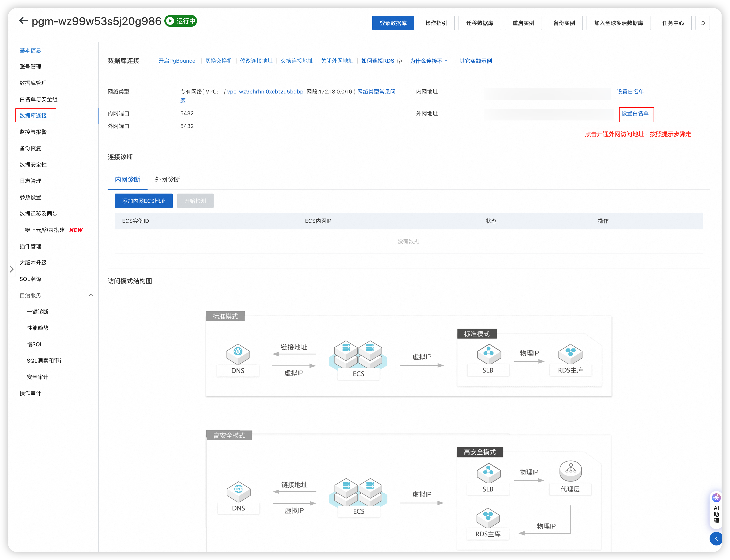730x560 pixels.
Task: Click the DNS icon in 标准模式 diagram
Action: click(238, 354)
